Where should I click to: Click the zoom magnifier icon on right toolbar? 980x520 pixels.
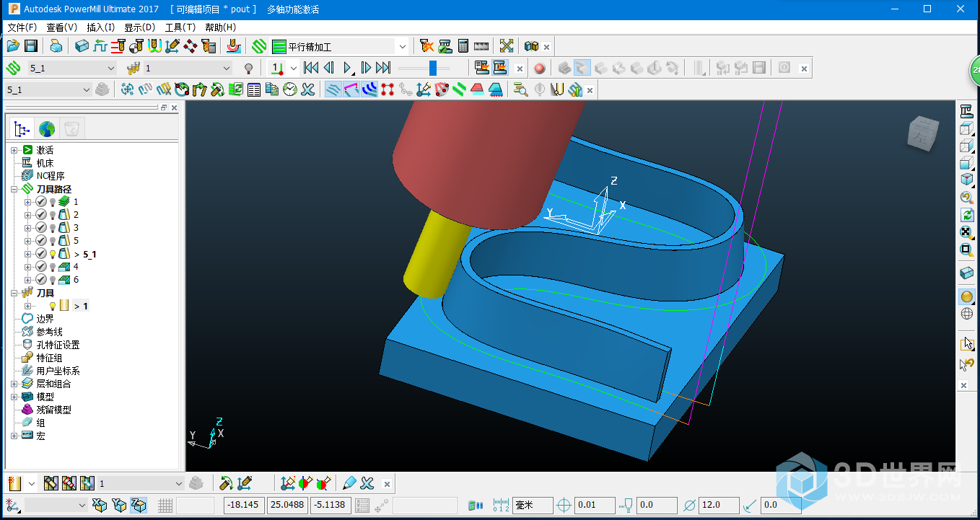coord(967,250)
